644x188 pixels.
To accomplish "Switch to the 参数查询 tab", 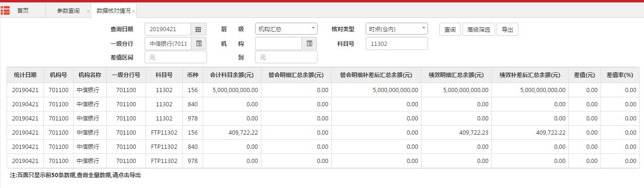I will coord(68,10).
